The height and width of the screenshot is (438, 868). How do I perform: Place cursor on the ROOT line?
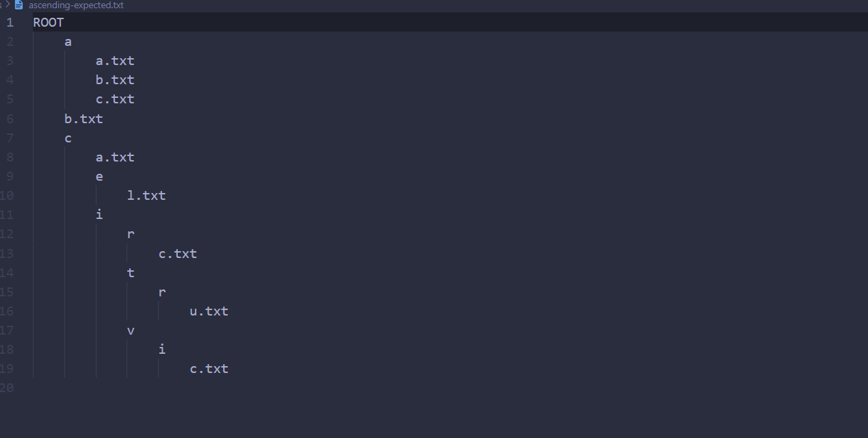49,23
